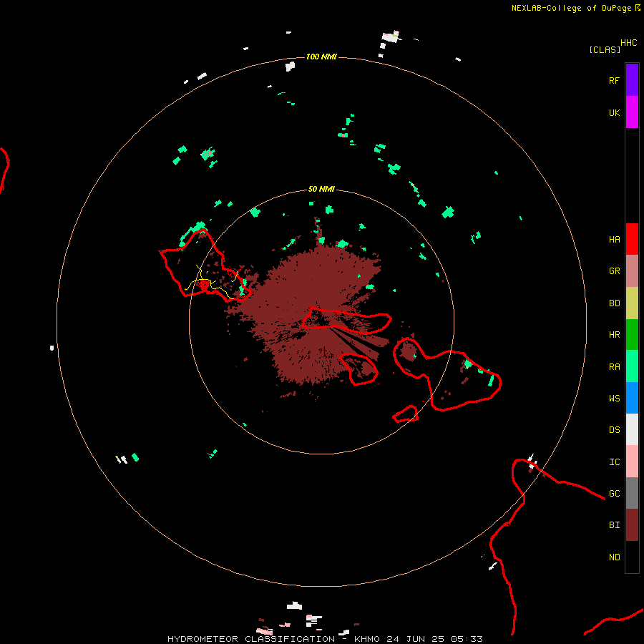Viewport: 644px width, 644px height.
Task: Click the NEXLAB-College of DuPage credit text
Action: click(571, 8)
